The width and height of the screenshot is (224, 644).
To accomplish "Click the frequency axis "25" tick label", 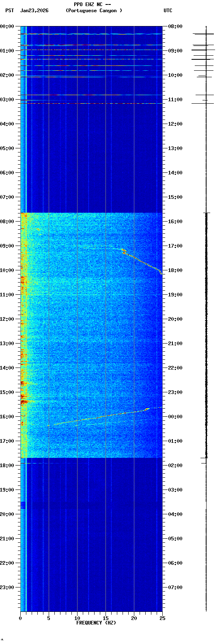I will (162, 618).
